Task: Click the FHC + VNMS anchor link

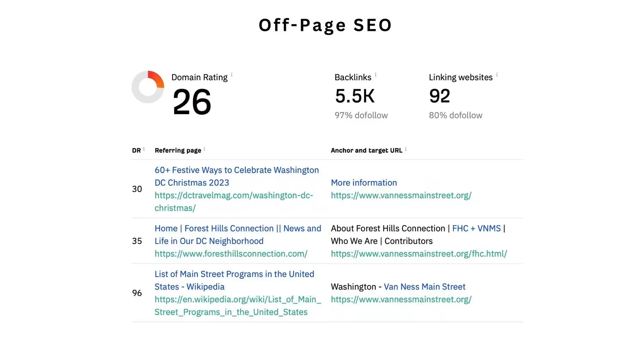Action: [477, 228]
